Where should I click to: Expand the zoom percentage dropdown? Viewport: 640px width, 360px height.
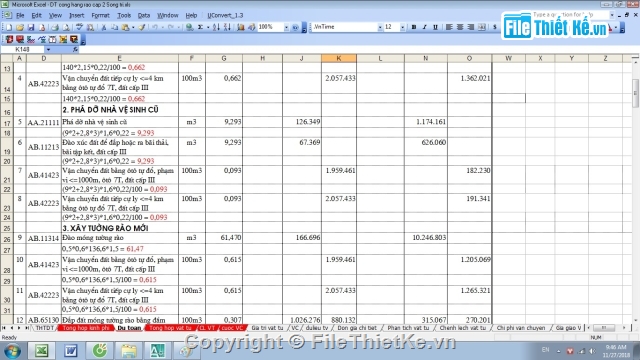pyautogui.click(x=286, y=27)
